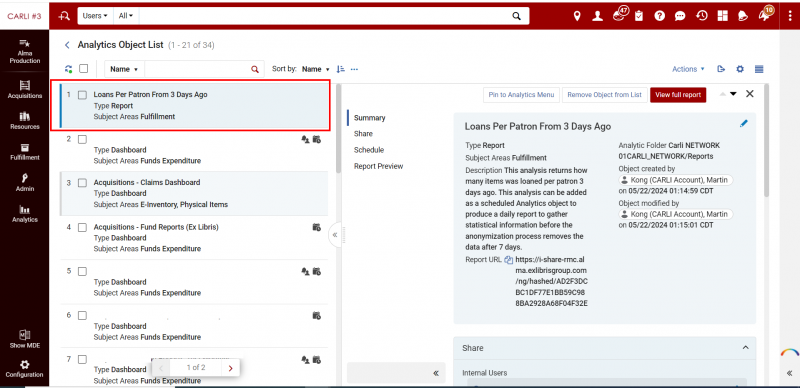Click Show MDE in the left sidebar

(x=24, y=339)
